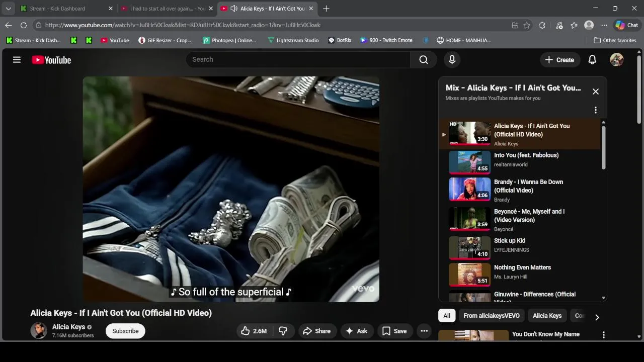Dislike the Alicia Keys video
Image resolution: width=644 pixels, height=362 pixels.
click(x=283, y=331)
